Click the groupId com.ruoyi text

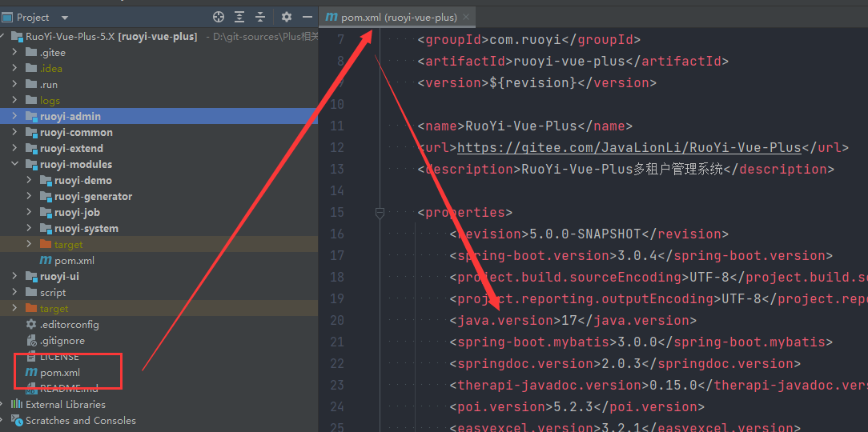[526, 40]
